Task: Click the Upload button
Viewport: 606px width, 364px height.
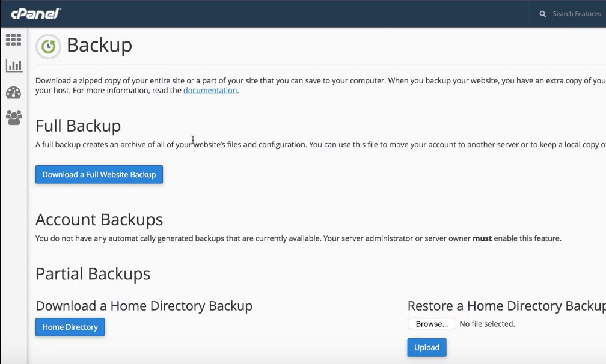Action: [x=427, y=347]
